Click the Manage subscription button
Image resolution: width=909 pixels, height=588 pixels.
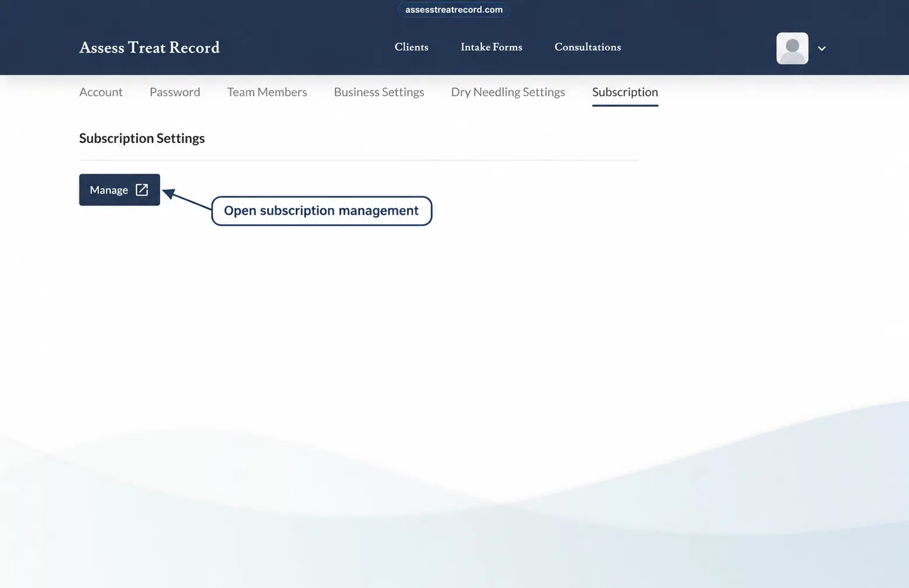[x=120, y=189]
